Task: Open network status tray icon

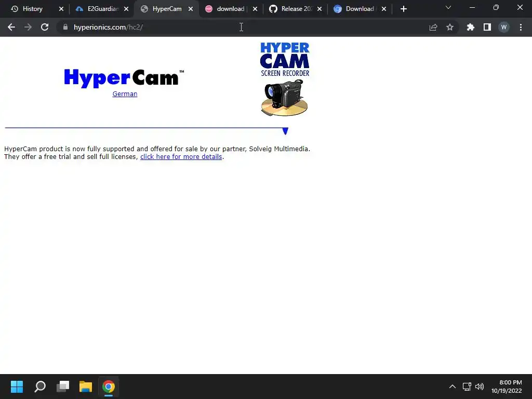Action: pyautogui.click(x=467, y=387)
